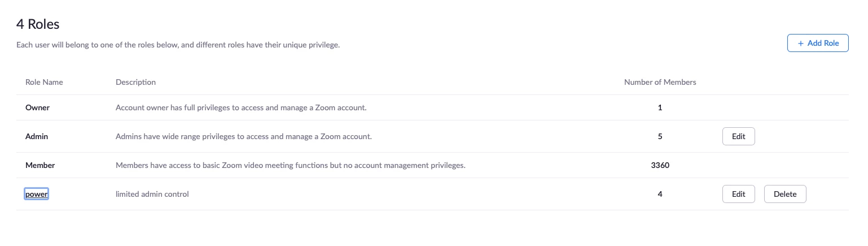868x246 pixels.
Task: Edit the Admin role
Action: coord(738,136)
